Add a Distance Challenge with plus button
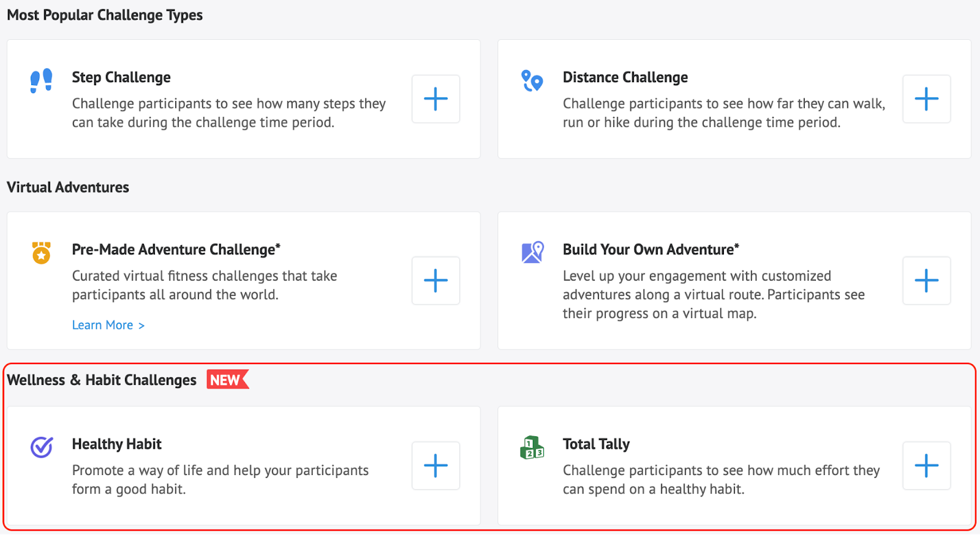The height and width of the screenshot is (535, 980). [x=926, y=99]
